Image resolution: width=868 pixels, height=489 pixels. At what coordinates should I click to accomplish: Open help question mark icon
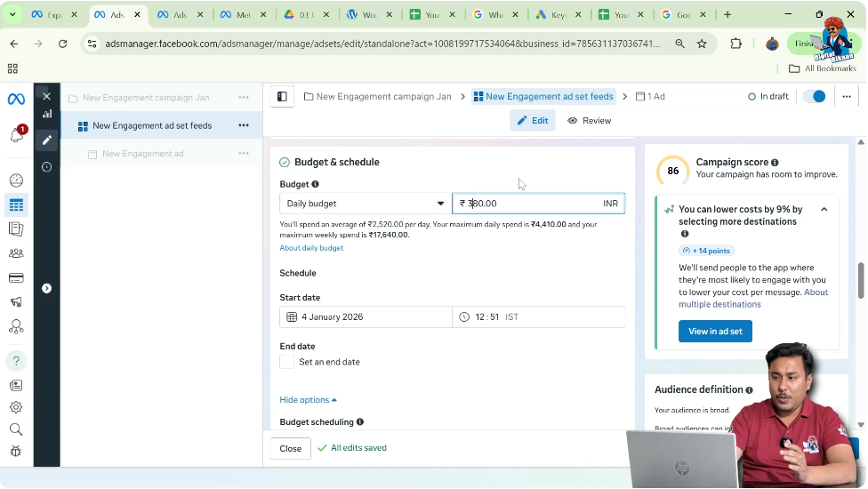16,361
